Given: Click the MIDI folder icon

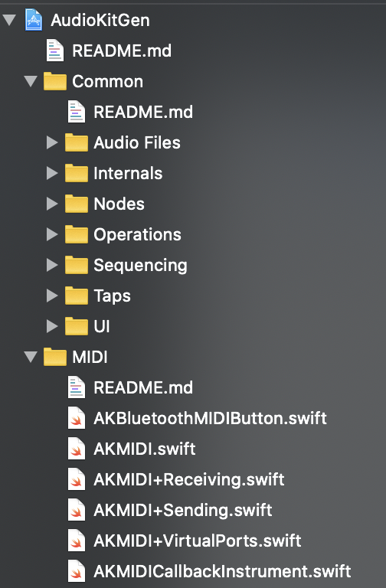Looking at the screenshot, I should [x=55, y=357].
